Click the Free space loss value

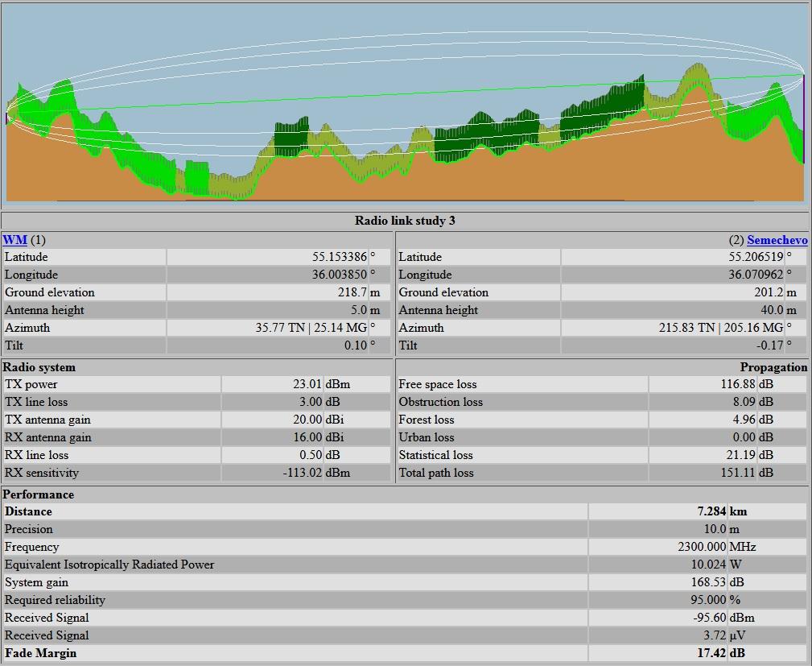(x=738, y=384)
